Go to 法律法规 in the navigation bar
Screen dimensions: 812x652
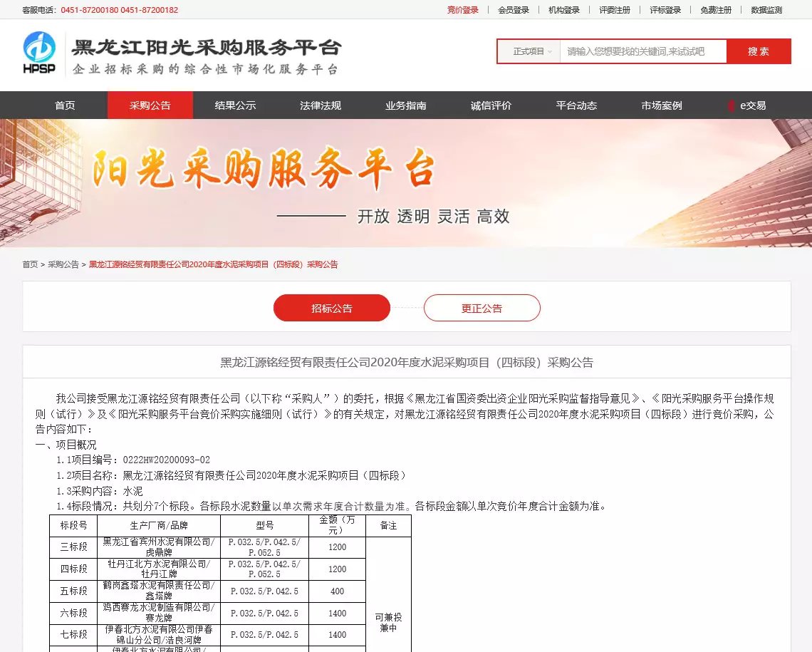(321, 105)
